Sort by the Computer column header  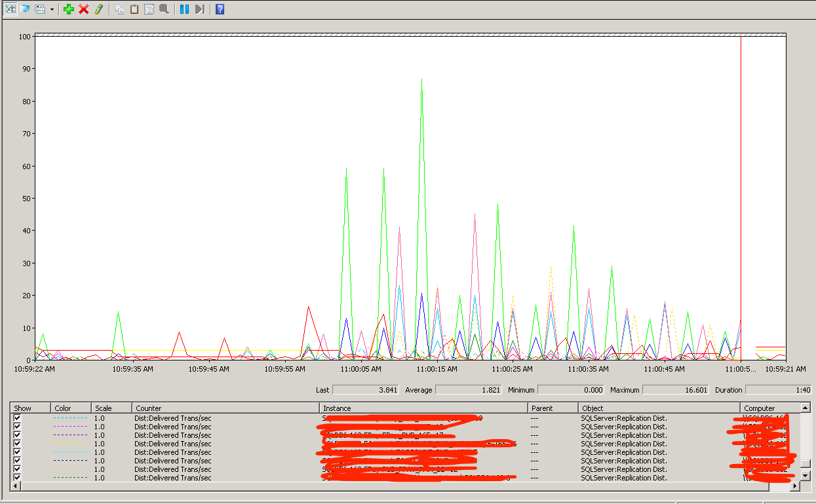pos(771,408)
